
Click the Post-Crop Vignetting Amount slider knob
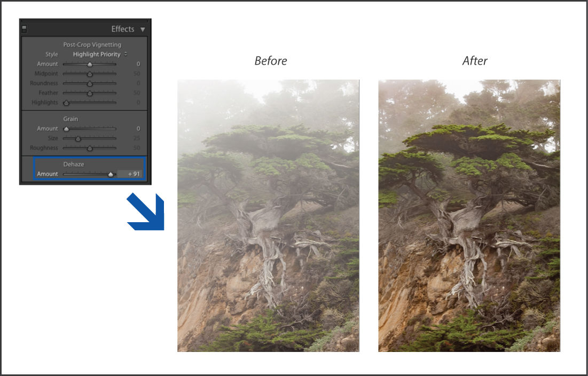(90, 64)
